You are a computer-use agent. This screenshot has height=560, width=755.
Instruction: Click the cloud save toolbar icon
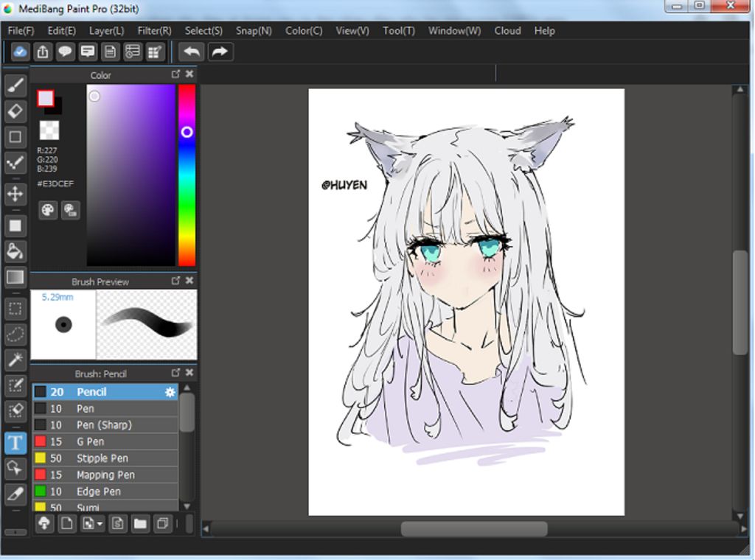20,52
